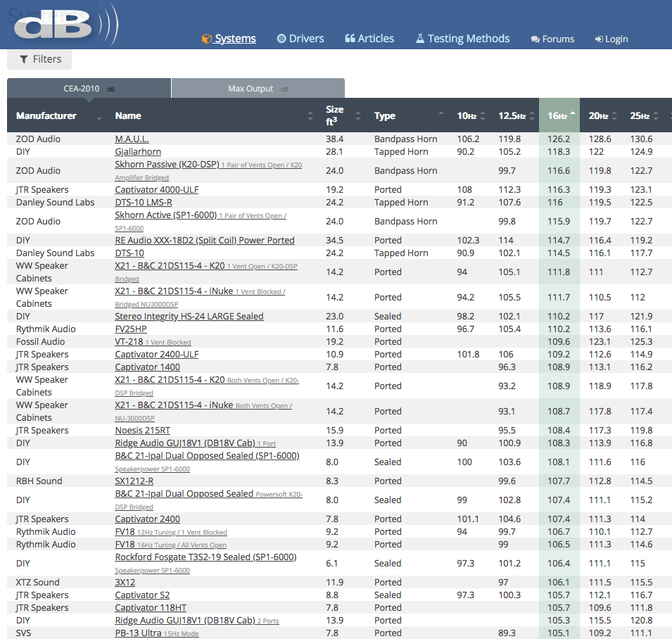
Task: Open the Articles menu item
Action: [x=376, y=39]
